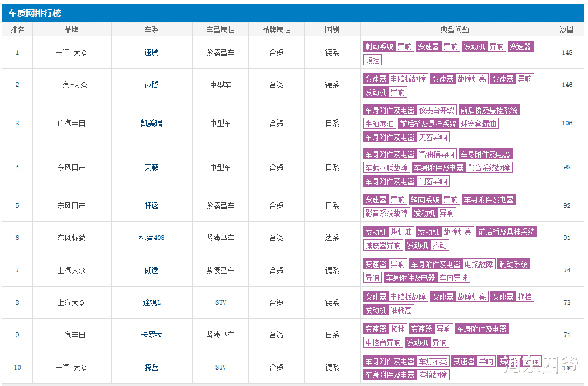Image resolution: width=588 pixels, height=386 pixels.
Task: Open the 座椅故障 problem tag
Action: (433, 375)
